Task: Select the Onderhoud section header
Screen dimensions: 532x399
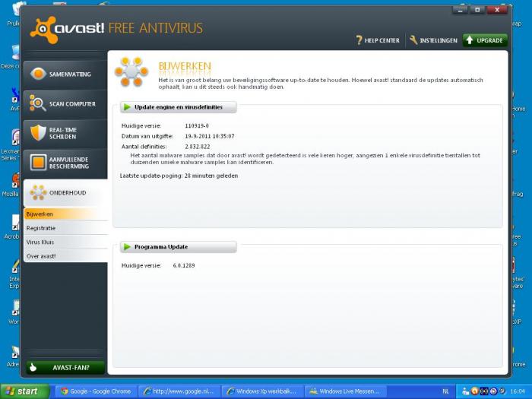Action: coord(65,193)
